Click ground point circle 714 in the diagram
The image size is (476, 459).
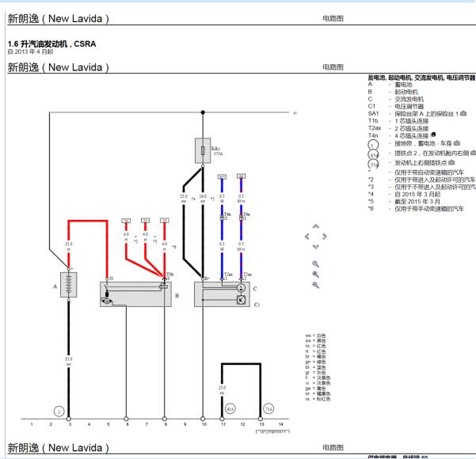268,409
